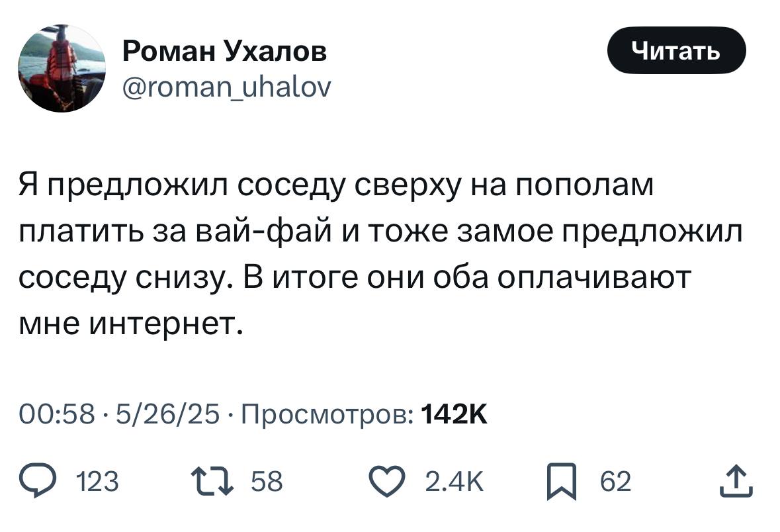Click the tweet line starting "соседу снизу"
The height and width of the screenshot is (532, 780).
coord(354,278)
